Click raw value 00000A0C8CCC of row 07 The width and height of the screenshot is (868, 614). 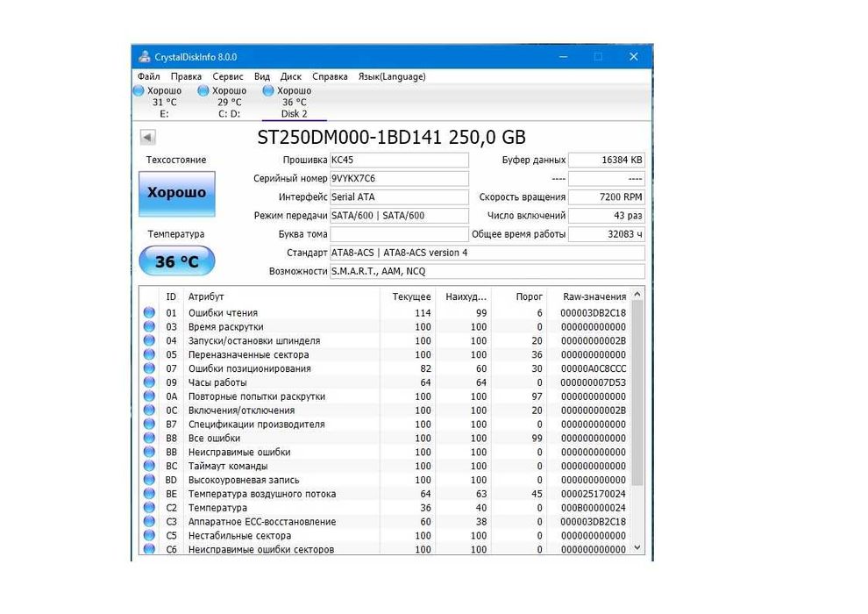click(594, 368)
